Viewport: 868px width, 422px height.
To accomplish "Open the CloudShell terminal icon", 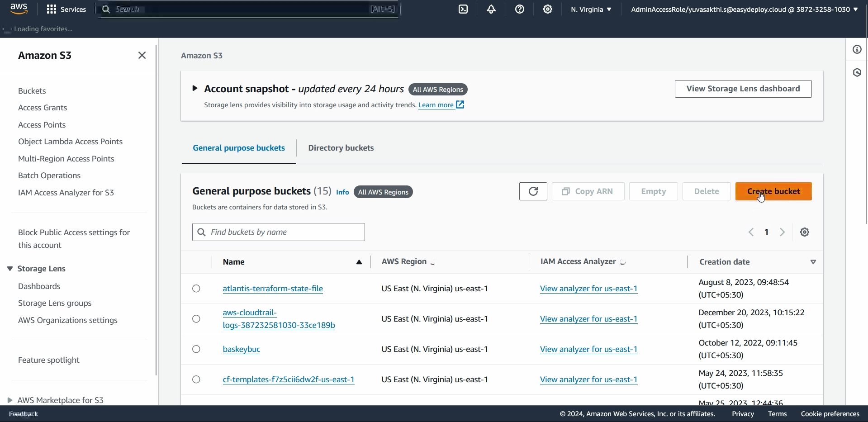I will (x=463, y=9).
